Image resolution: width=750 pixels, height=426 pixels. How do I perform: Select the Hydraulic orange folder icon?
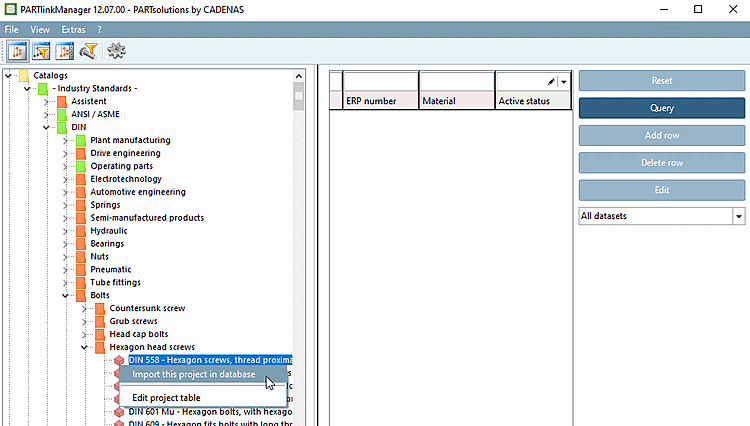click(81, 230)
